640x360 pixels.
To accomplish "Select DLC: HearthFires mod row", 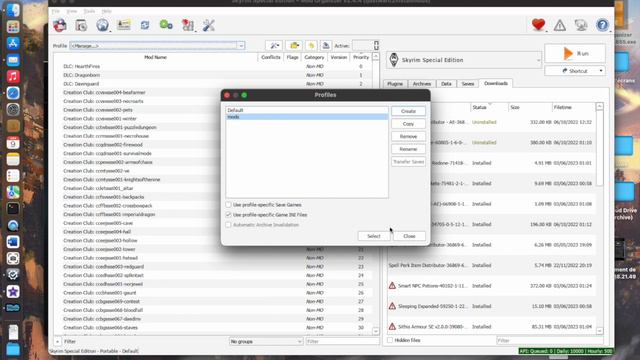I will 212,66.
